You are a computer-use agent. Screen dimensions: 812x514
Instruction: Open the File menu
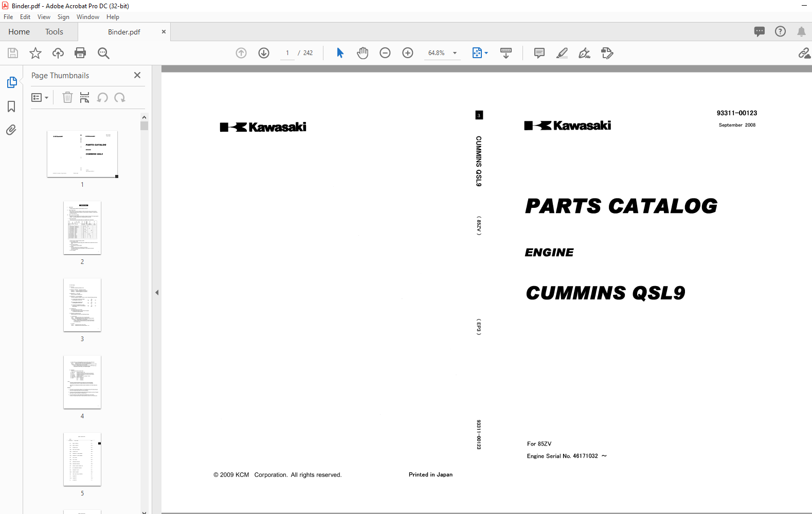pyautogui.click(x=8, y=17)
